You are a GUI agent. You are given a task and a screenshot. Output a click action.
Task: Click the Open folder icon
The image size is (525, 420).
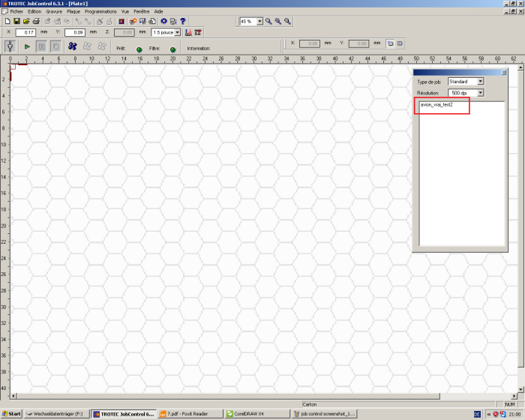point(26,21)
